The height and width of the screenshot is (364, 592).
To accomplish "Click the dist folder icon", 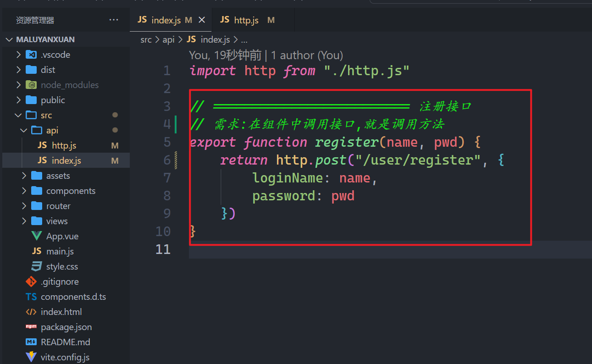I will coord(31,70).
